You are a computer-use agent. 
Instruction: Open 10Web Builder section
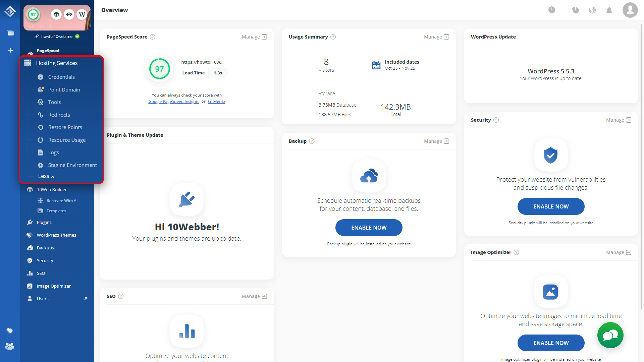(52, 190)
